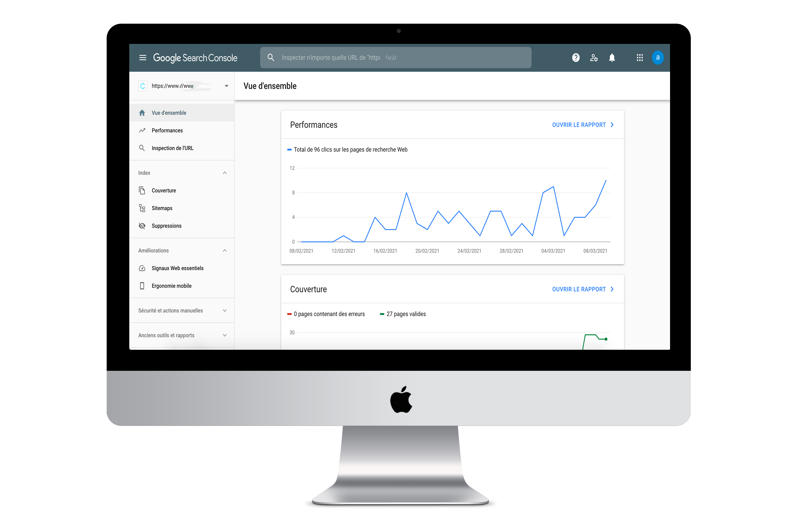
Task: Click the Inspection de l'URL icon
Action: [x=141, y=148]
